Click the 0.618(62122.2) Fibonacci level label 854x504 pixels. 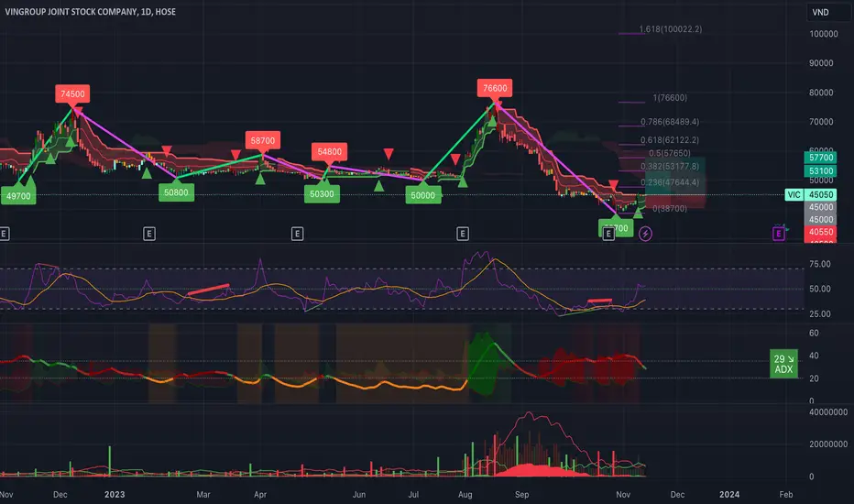tap(670, 139)
